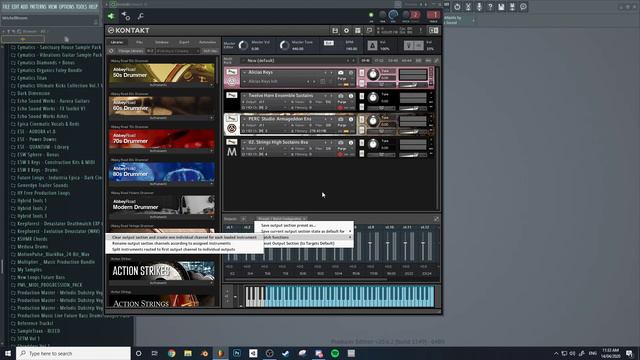
Task: Click the Alicias Keys wrench edit icon
Action: 231,72
